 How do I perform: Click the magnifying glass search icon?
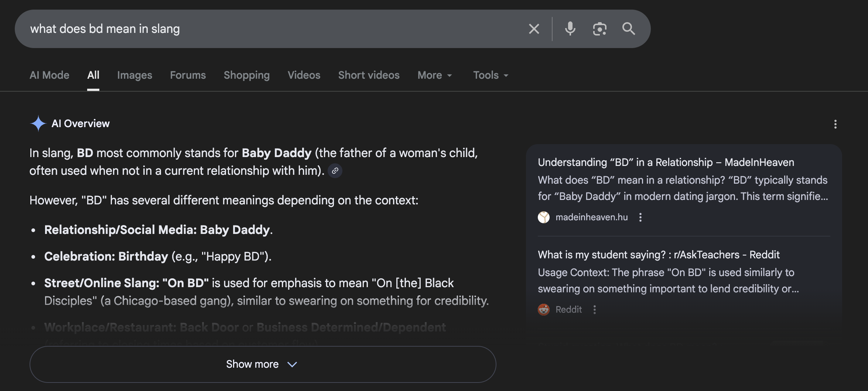coord(628,29)
